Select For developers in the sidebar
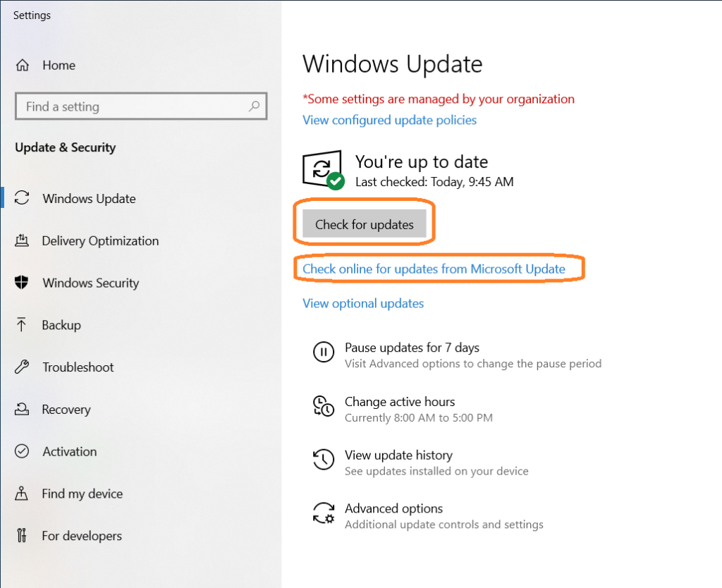The width and height of the screenshot is (722, 588). point(22,536)
